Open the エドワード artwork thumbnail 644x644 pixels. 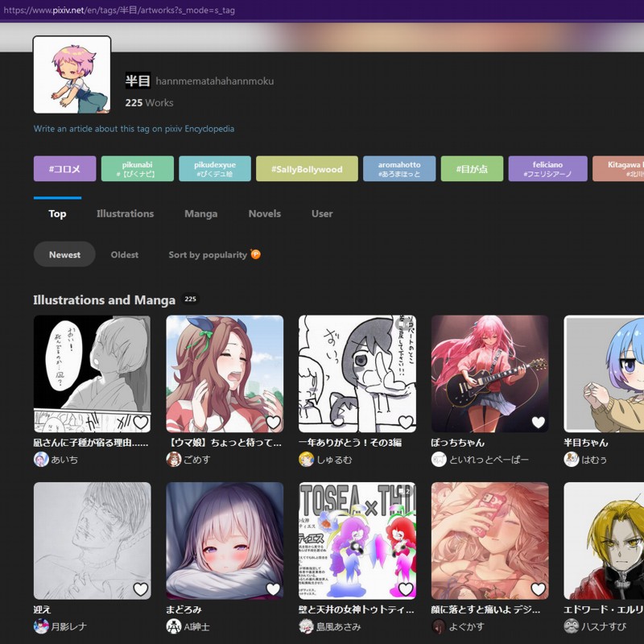(x=605, y=541)
